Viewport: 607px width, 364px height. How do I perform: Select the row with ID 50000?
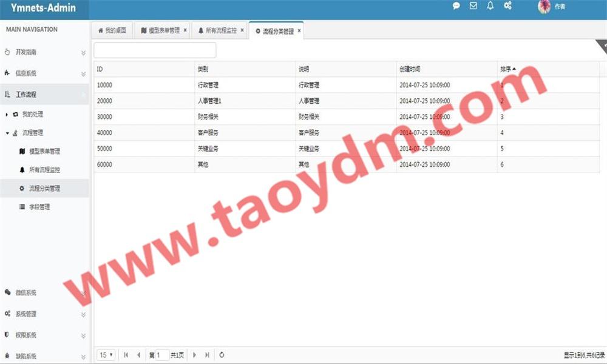347,148
